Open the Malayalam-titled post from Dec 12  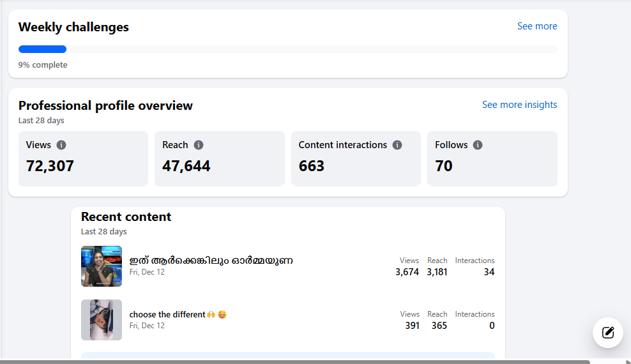(x=211, y=261)
